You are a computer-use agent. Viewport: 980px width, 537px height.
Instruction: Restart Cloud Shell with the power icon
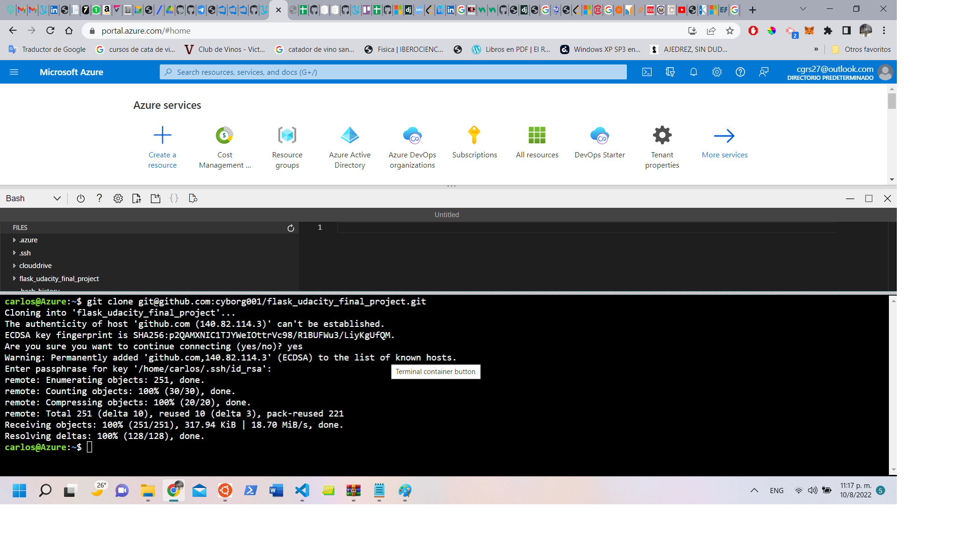80,198
